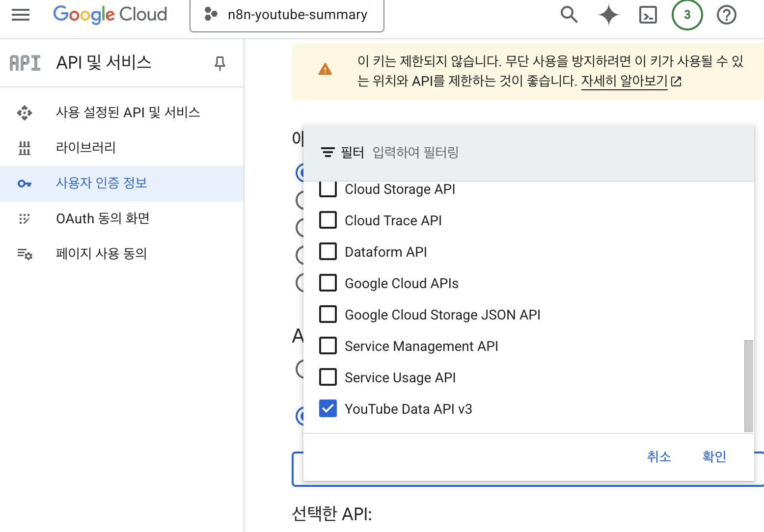Activate the Cloud Shell terminal icon
Image resolution: width=764 pixels, height=532 pixels.
click(648, 15)
